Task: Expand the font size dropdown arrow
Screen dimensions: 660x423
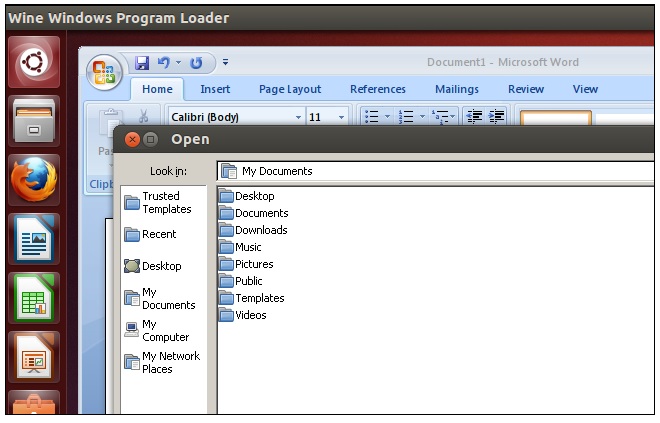Action: 341,117
